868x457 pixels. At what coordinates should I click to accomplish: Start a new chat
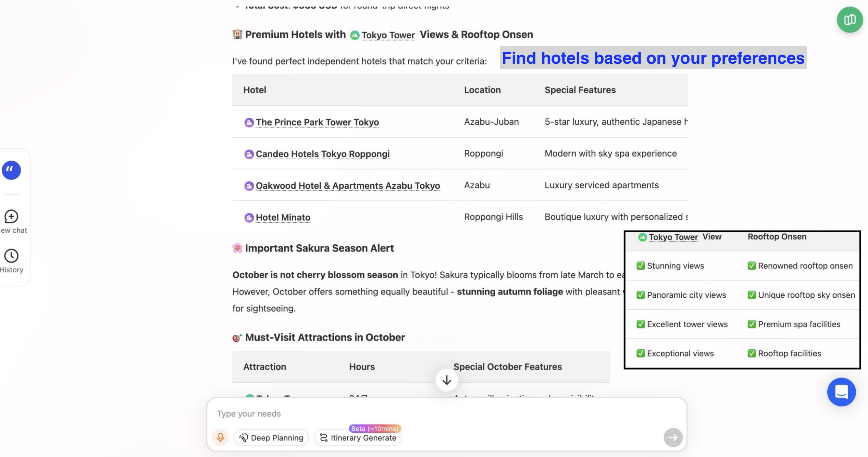pos(12,221)
